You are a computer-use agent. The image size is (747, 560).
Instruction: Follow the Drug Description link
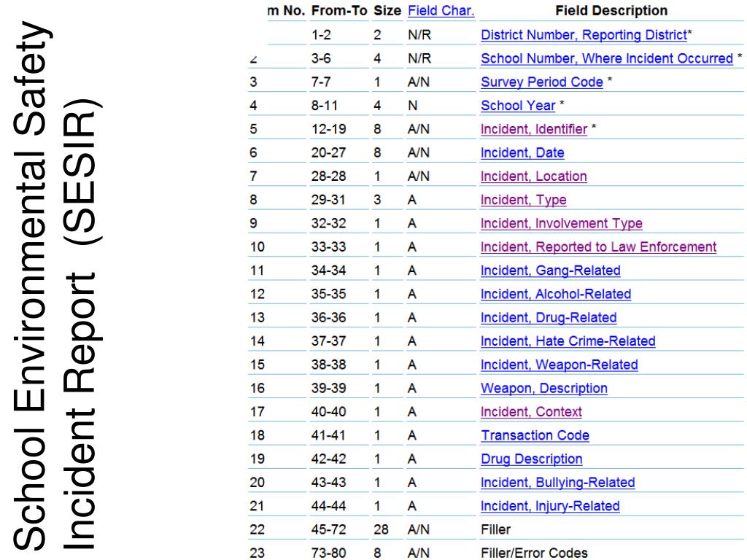point(531,459)
